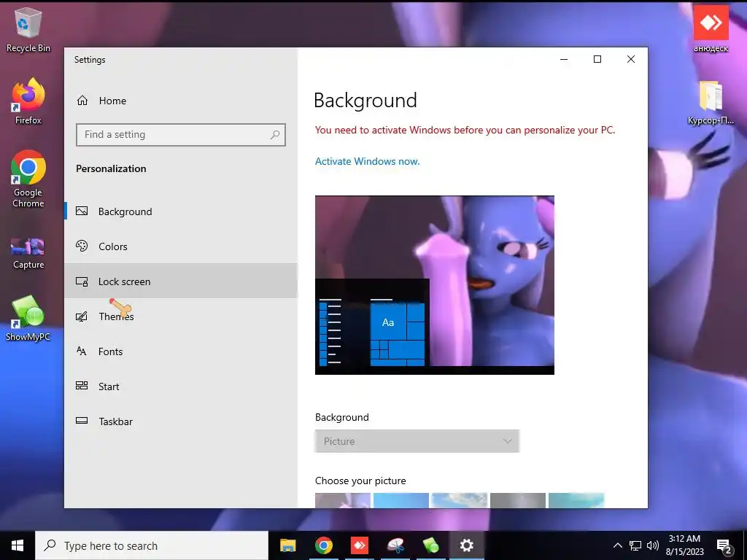
Task: Select Background in Personalization sidebar
Action: tap(181, 211)
